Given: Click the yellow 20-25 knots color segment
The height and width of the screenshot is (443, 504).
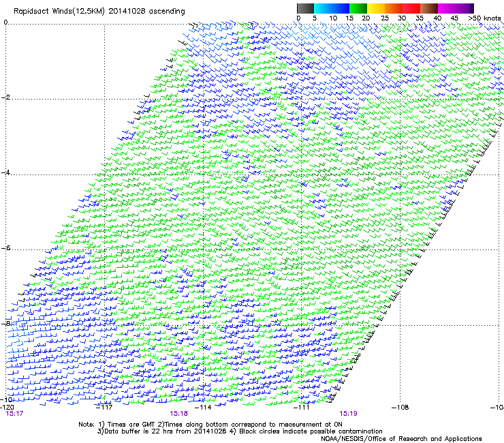Looking at the screenshot, I should [x=376, y=8].
